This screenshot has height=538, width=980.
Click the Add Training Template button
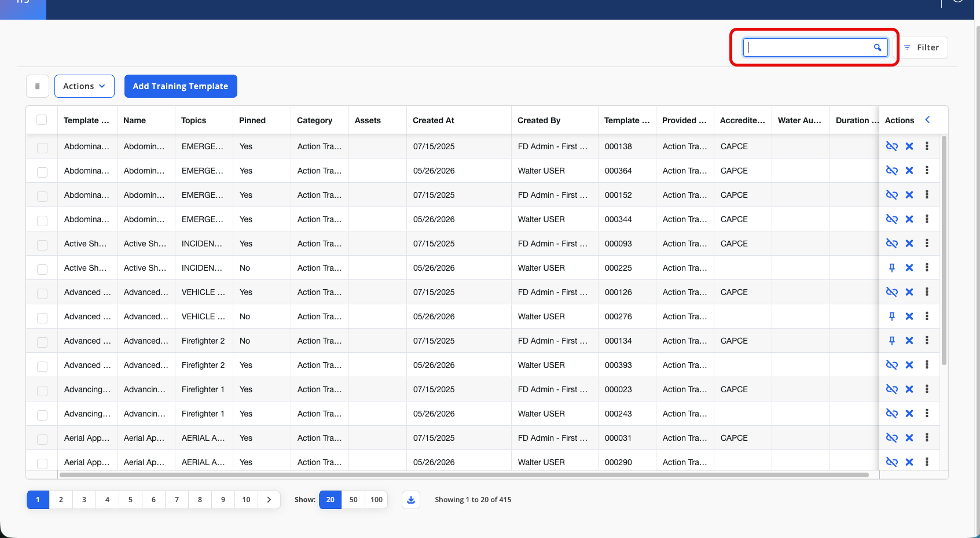point(181,86)
